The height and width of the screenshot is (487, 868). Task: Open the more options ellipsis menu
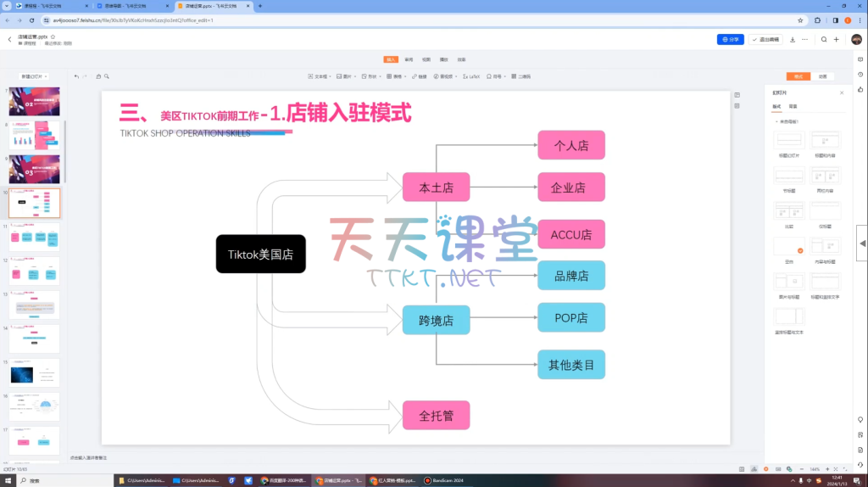803,39
